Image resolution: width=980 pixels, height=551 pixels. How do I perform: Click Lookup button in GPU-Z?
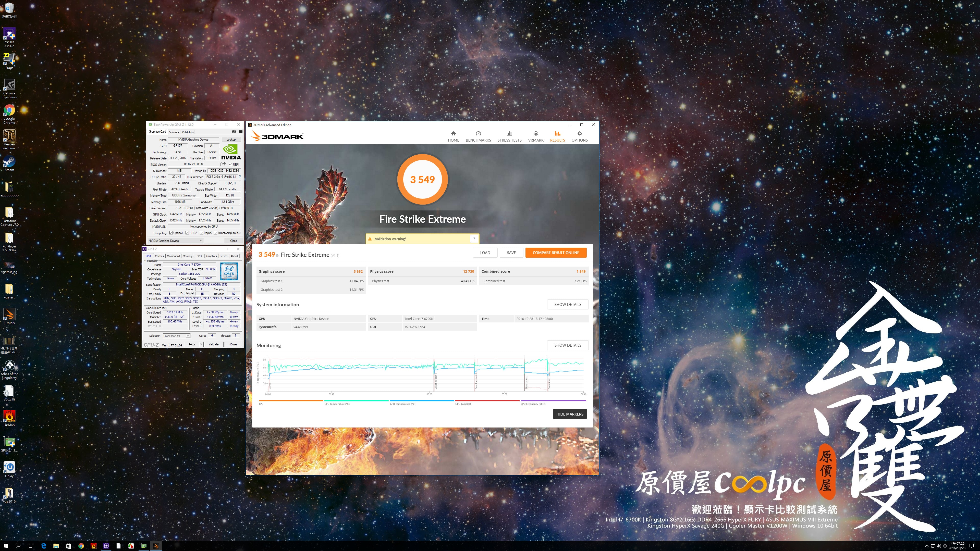tap(231, 140)
